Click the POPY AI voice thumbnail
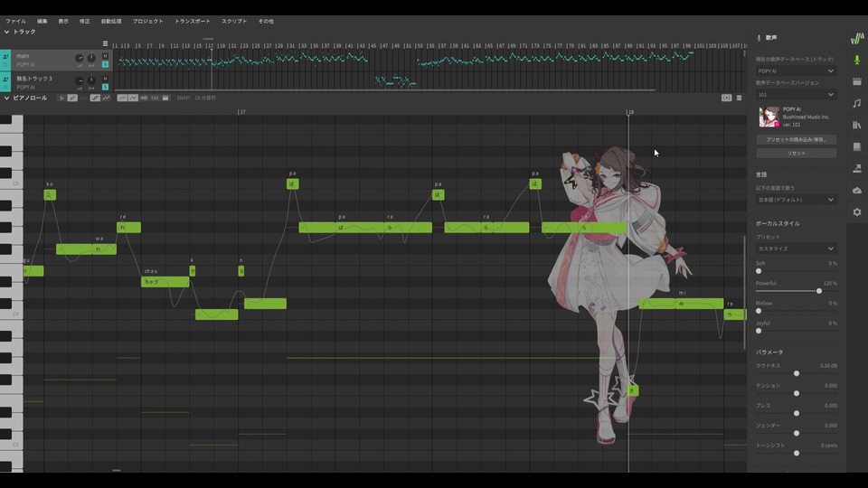Screen dimensions: 868x488 pyautogui.click(x=769, y=117)
